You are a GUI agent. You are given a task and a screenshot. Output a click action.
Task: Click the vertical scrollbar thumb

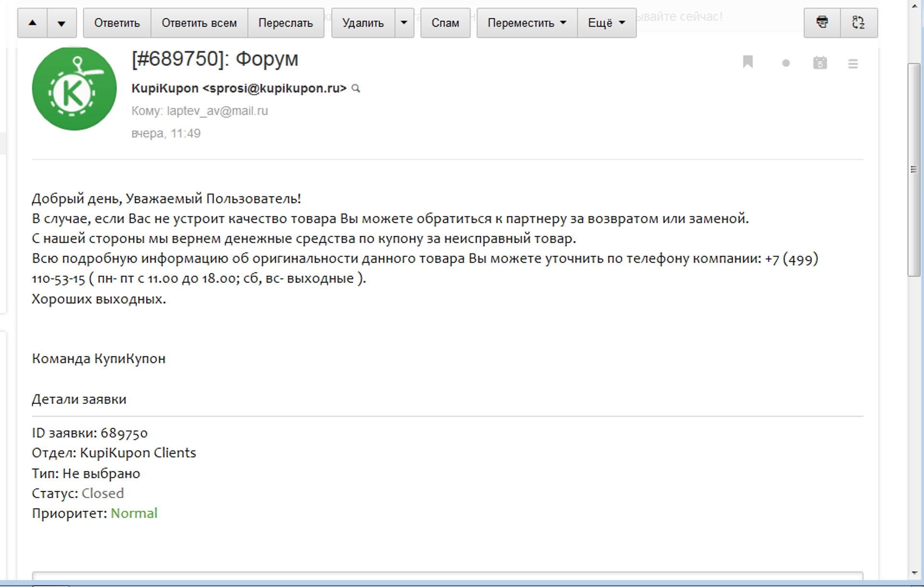914,169
